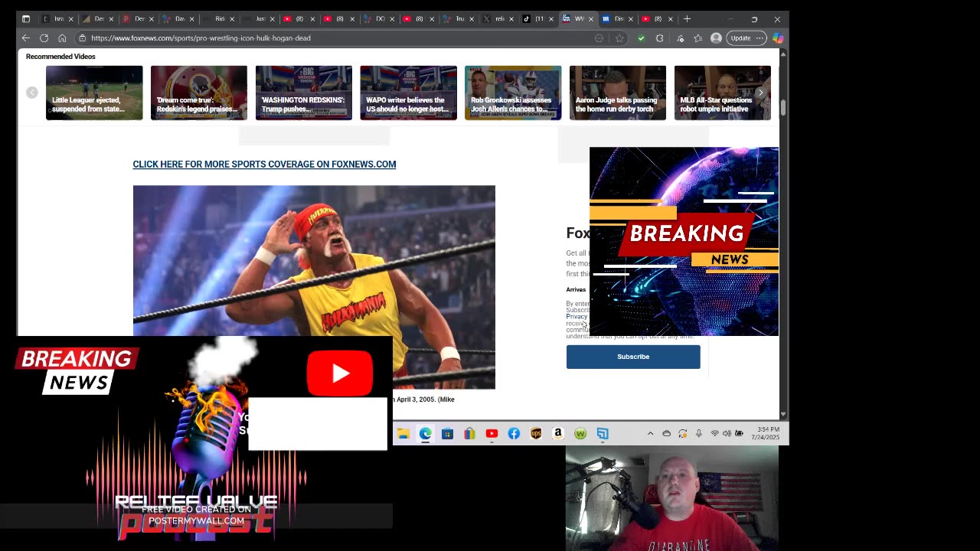Open a new browser tab with plus
980x551 pixels.
(x=687, y=19)
